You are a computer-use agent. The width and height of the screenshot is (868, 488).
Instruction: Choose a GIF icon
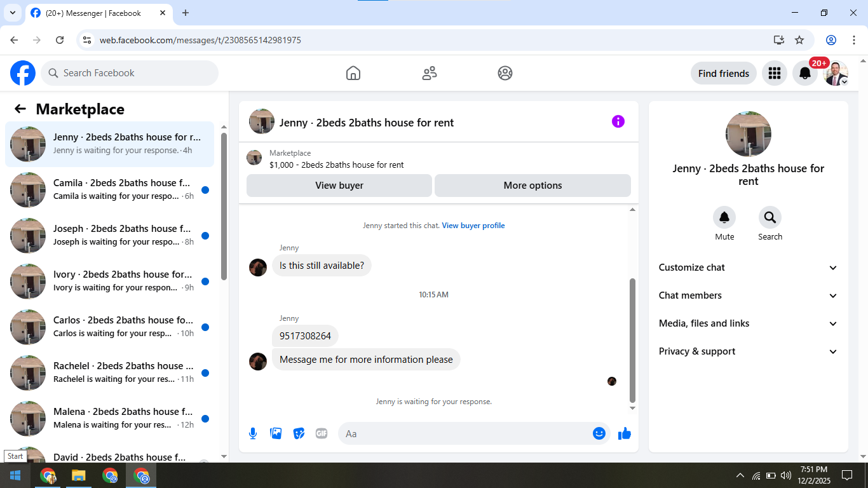(x=322, y=433)
